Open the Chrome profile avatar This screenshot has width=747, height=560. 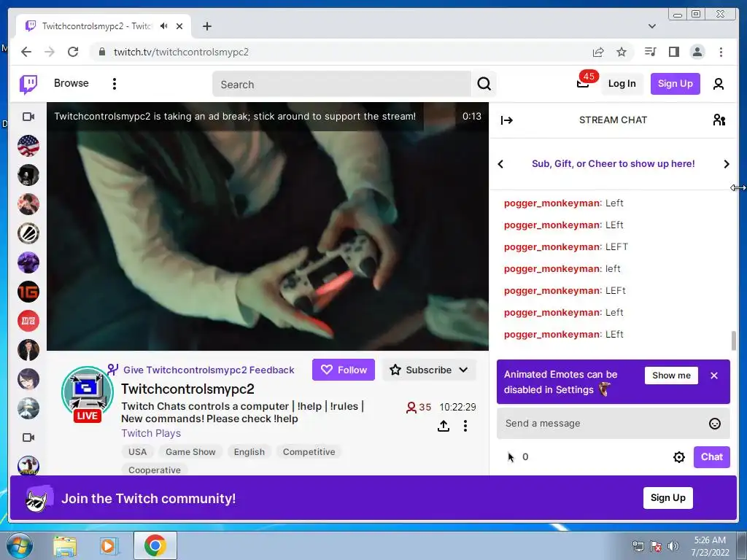pos(697,52)
